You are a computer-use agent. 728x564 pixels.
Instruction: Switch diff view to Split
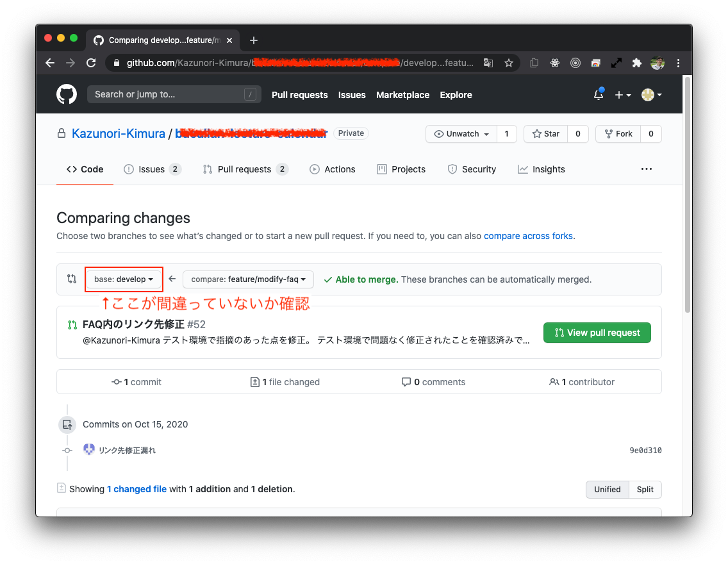tap(645, 489)
